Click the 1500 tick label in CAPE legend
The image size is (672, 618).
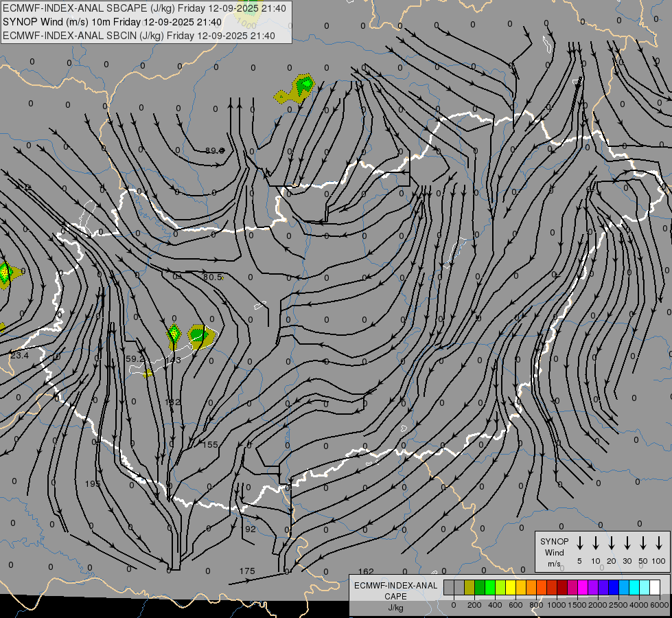point(577,605)
